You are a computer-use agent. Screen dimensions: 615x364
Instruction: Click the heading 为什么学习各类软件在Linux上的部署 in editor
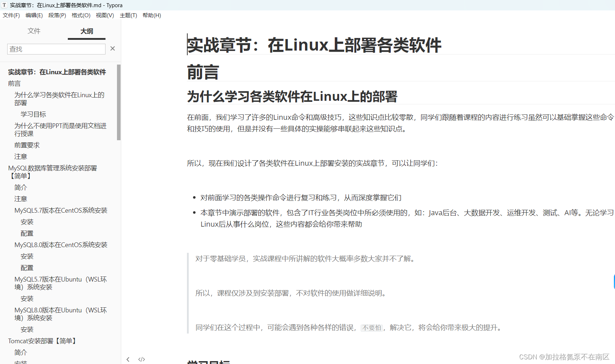(292, 96)
